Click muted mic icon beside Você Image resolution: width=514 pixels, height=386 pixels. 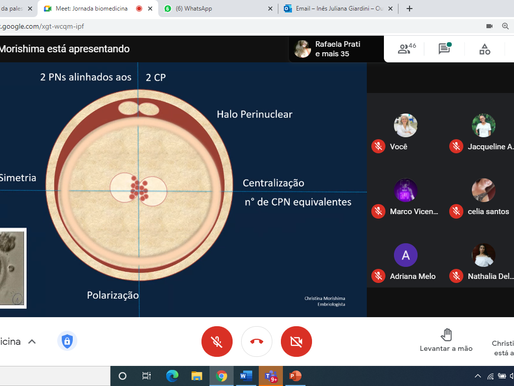coord(378,146)
